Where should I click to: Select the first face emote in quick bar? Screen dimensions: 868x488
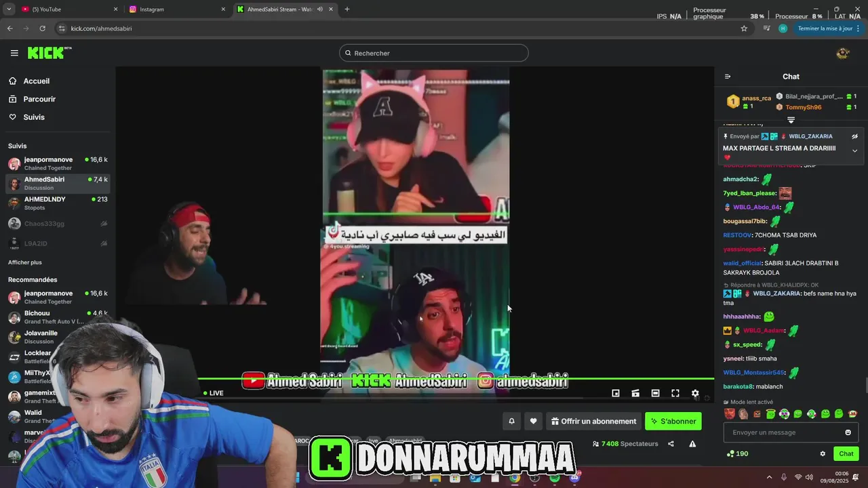tap(730, 413)
